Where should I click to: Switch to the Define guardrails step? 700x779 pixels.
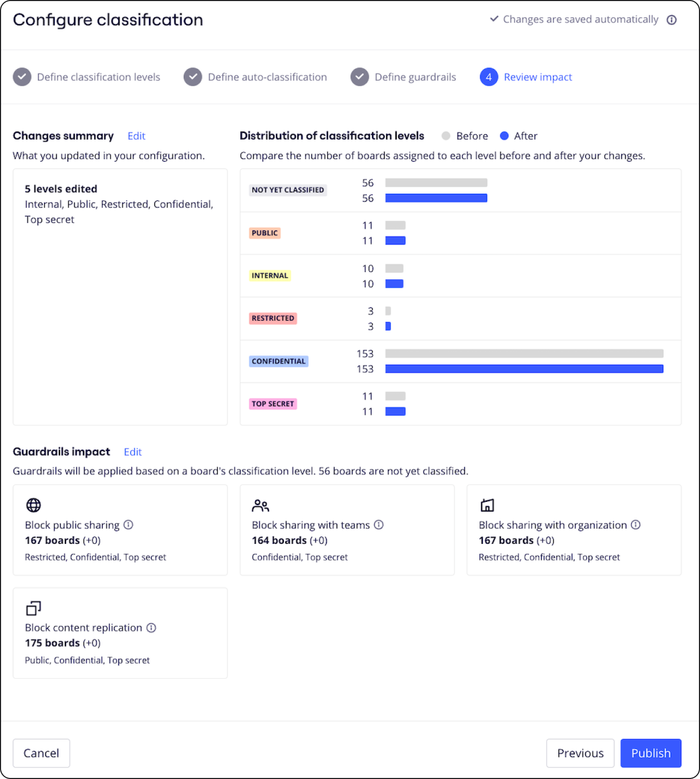pos(415,77)
